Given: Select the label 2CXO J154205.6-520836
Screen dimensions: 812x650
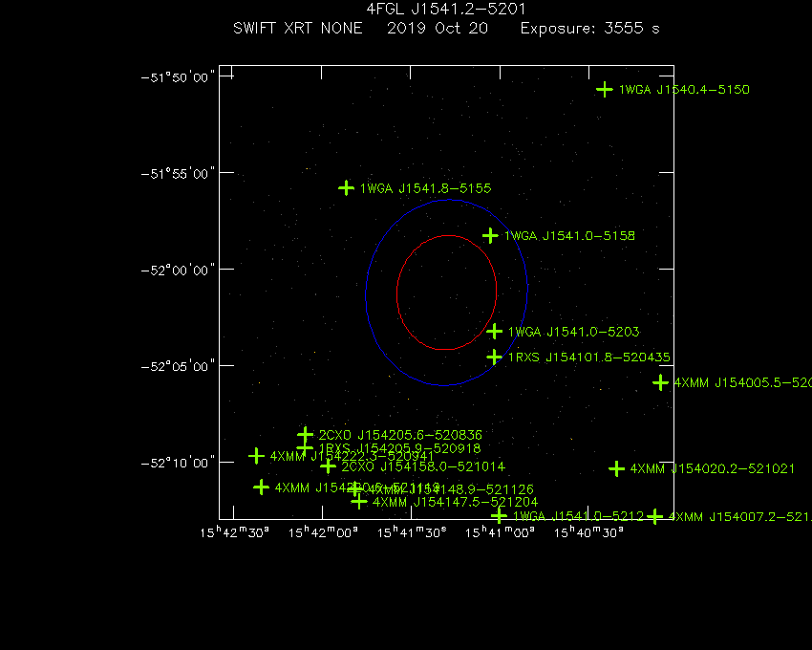Looking at the screenshot, I should [x=400, y=435].
